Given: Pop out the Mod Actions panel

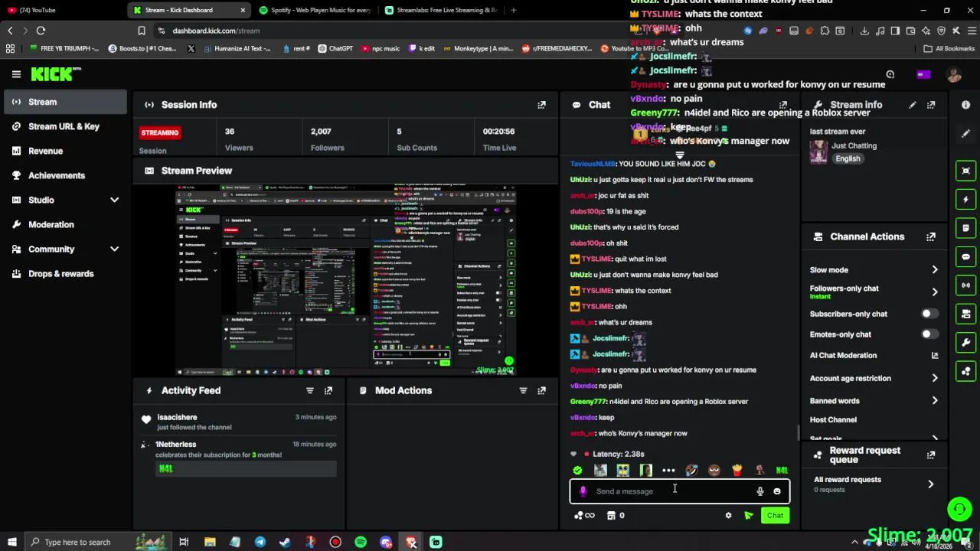Looking at the screenshot, I should [x=541, y=390].
